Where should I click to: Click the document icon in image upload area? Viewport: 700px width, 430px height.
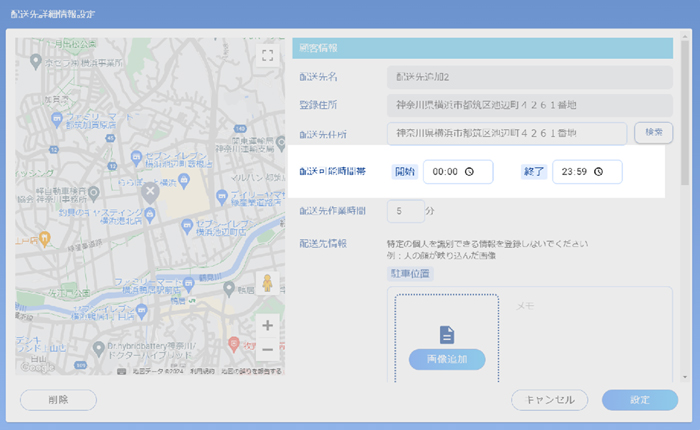[447, 334]
